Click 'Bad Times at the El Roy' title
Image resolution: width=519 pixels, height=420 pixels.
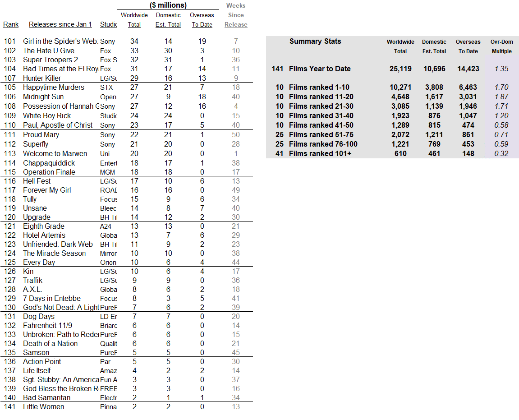tap(60, 69)
